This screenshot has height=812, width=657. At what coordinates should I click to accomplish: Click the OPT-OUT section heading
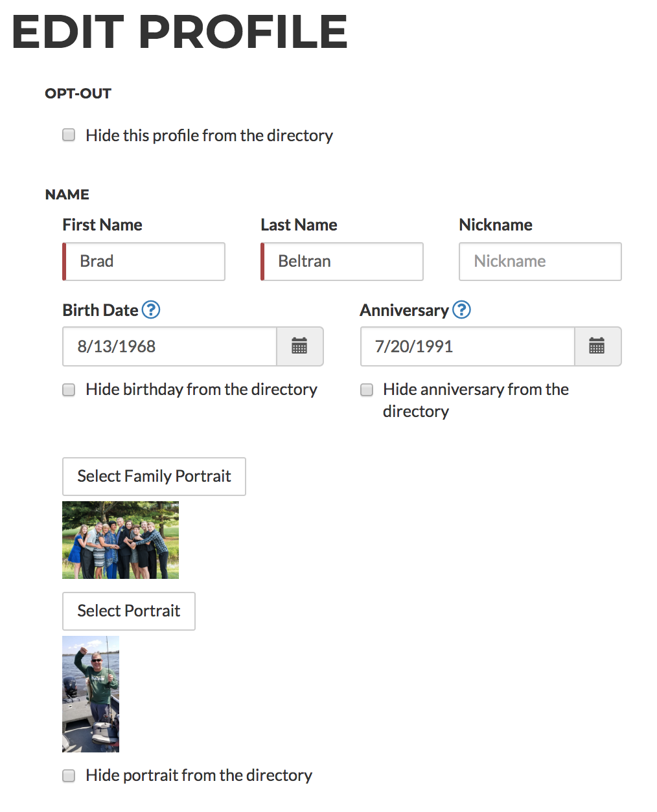tap(78, 93)
